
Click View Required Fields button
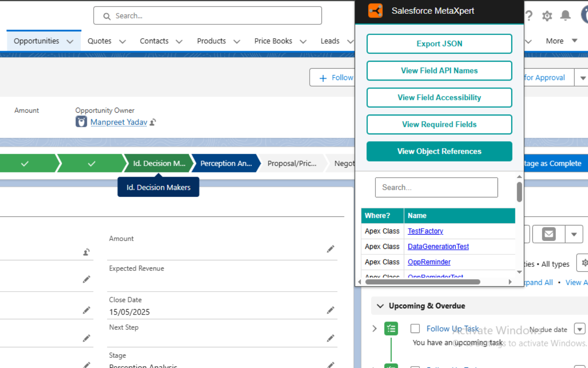pyautogui.click(x=439, y=124)
